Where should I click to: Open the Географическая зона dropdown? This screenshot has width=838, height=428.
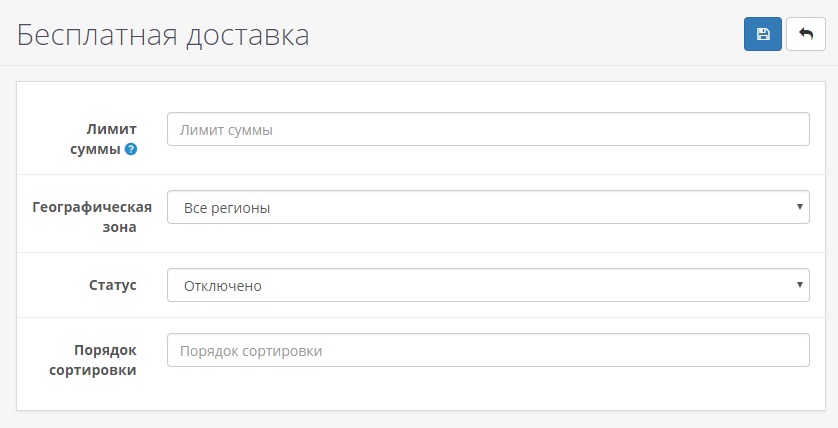pos(487,207)
